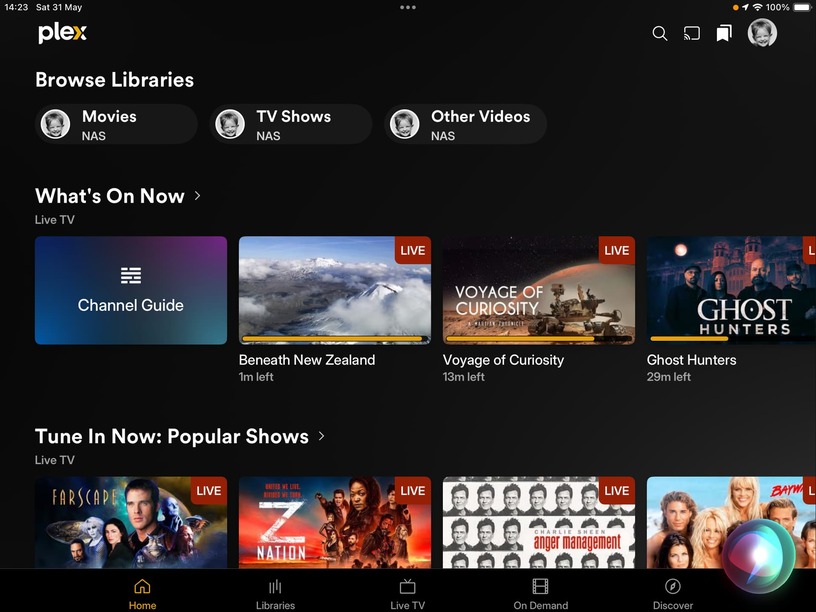Tap the Movies library avatar icon
The height and width of the screenshot is (612, 816).
coord(55,124)
